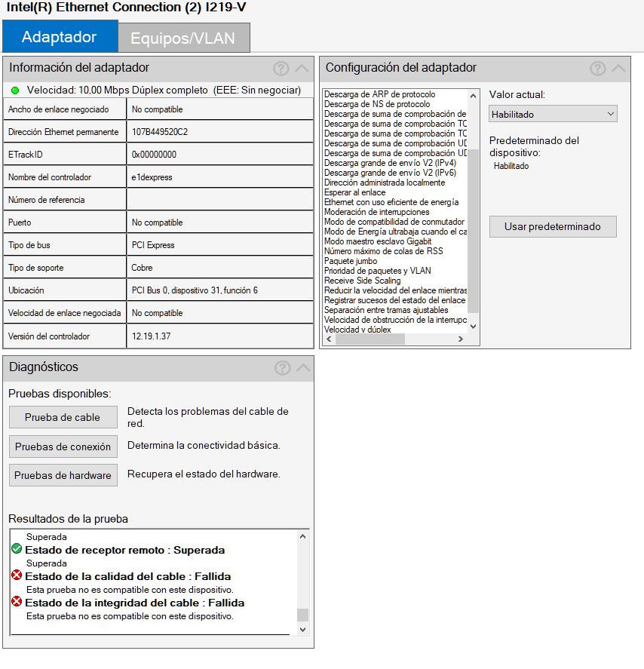Select Receive Side Scaling setting
644x669 pixels.
point(362,281)
